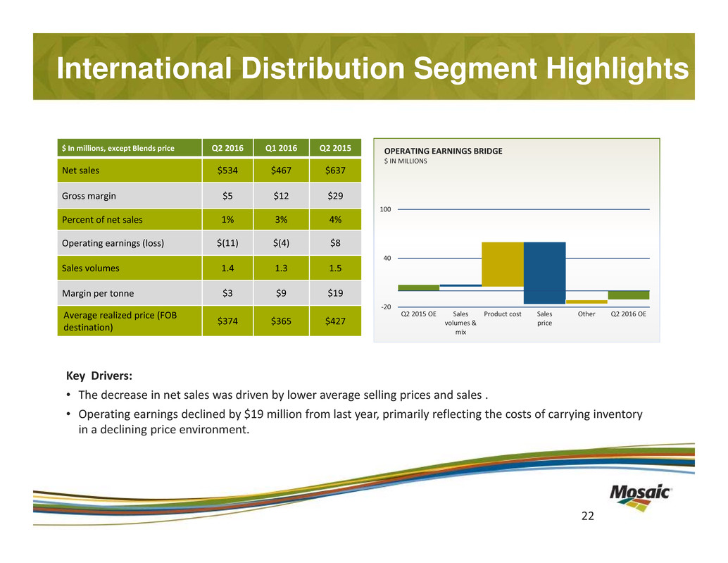The image size is (728, 563).
Task: Click the page number 22
Action: point(587,516)
